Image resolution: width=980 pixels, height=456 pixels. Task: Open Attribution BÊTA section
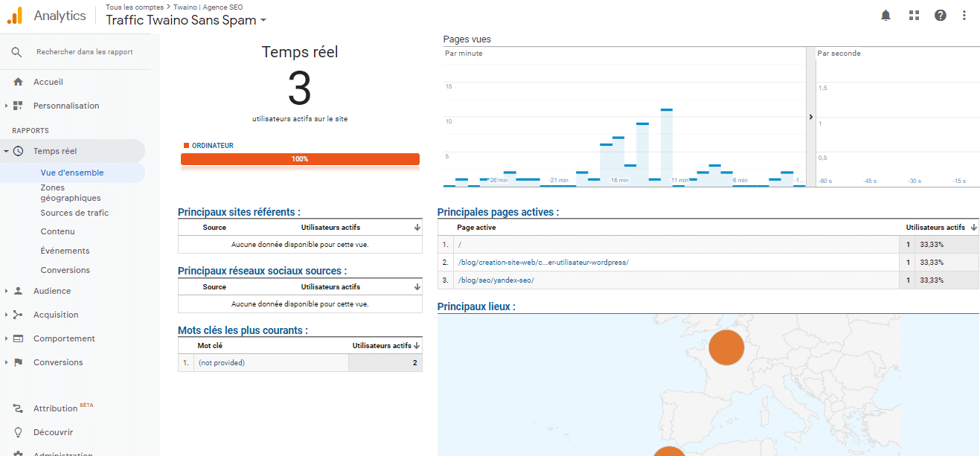pyautogui.click(x=63, y=408)
